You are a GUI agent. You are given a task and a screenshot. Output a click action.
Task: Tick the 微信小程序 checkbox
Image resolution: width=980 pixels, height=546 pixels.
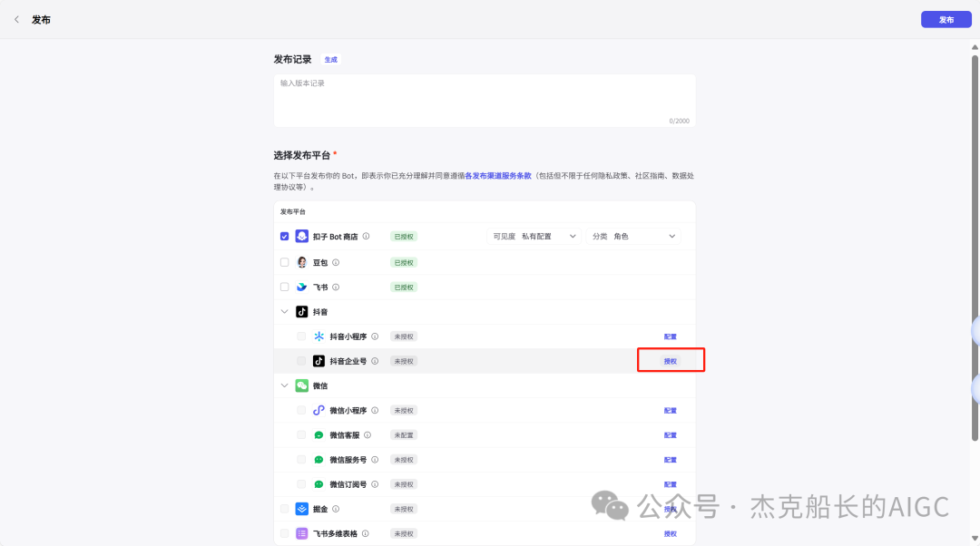[x=301, y=411]
